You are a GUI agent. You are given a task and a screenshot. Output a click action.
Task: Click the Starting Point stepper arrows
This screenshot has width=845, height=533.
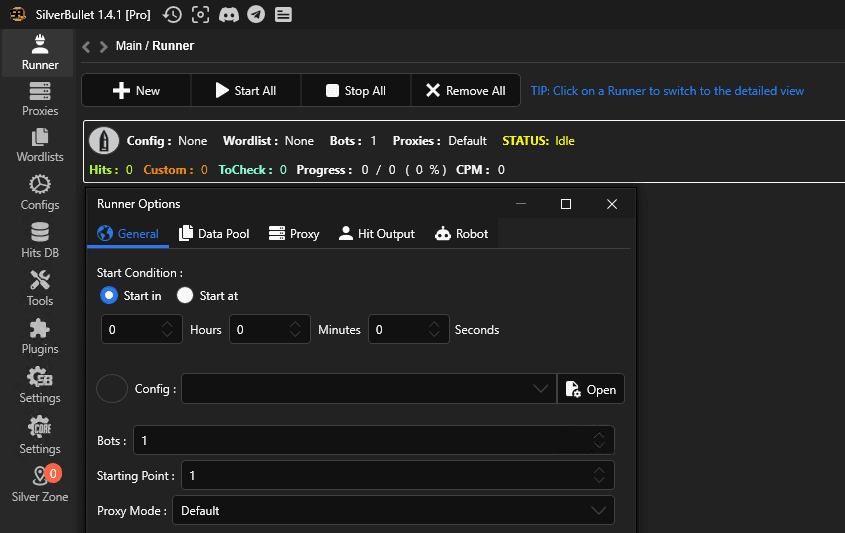click(x=599, y=475)
